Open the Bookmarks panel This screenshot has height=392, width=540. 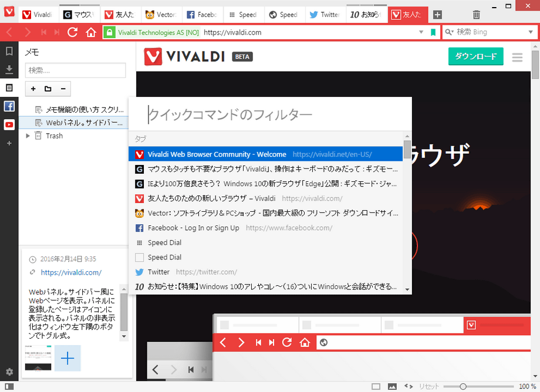(9, 51)
